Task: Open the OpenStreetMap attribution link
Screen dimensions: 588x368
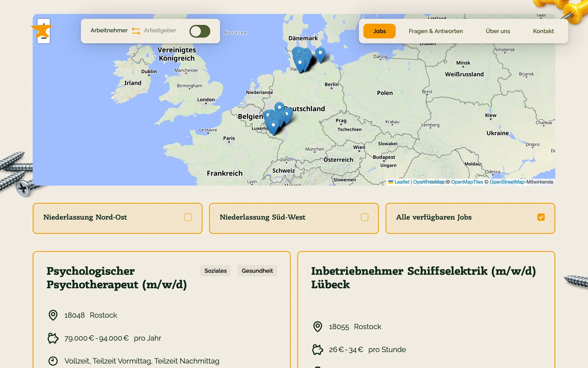Action: coord(507,182)
